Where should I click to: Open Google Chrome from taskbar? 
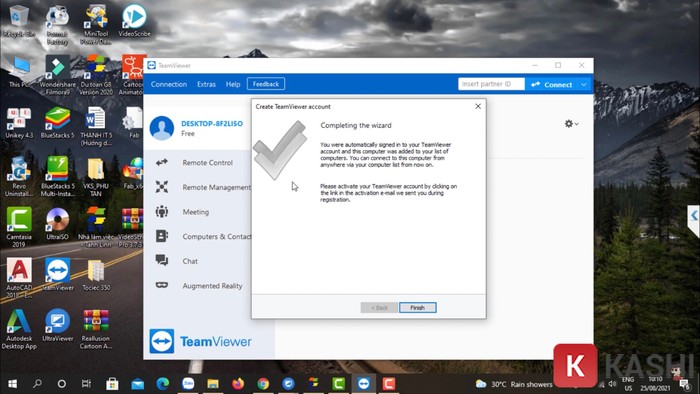point(263,384)
